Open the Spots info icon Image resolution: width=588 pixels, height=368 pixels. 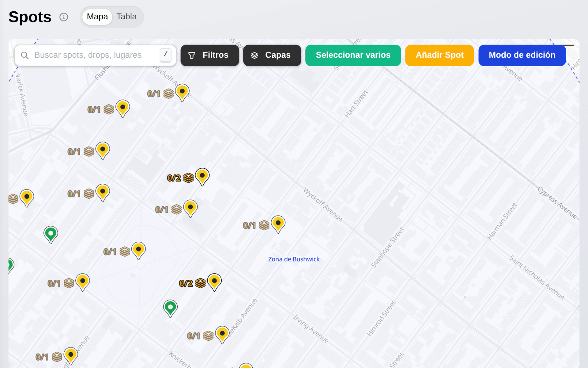coord(64,17)
